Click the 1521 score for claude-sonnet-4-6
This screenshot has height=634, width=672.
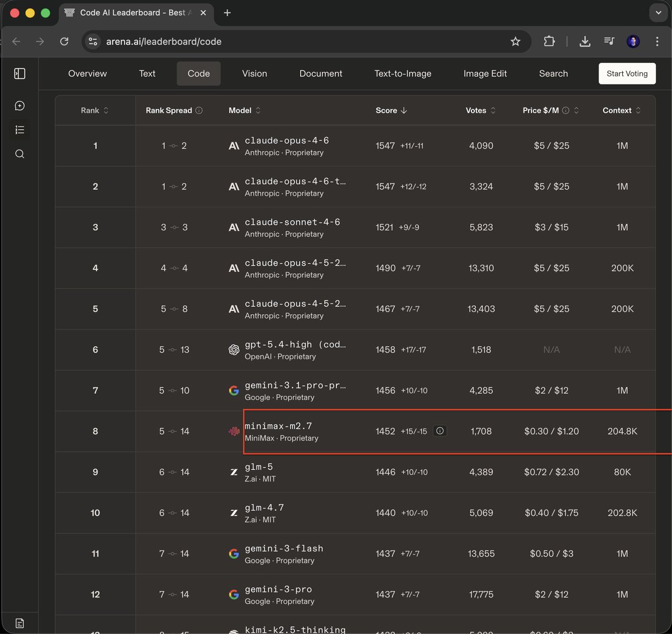(385, 227)
